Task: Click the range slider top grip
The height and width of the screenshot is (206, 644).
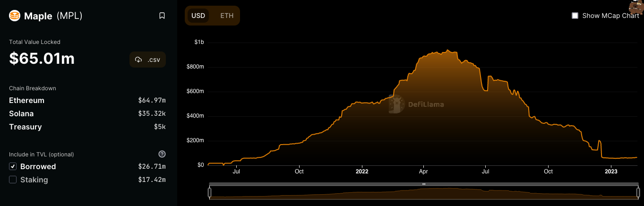Action: 424,183
